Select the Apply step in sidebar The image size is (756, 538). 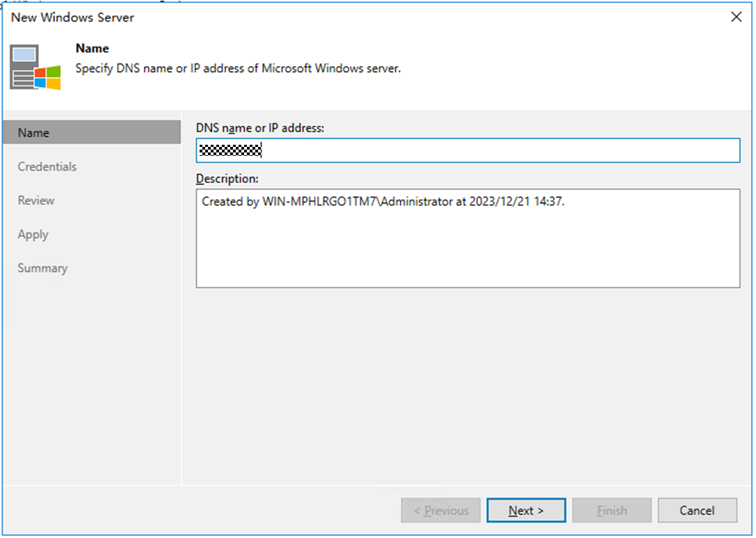pyautogui.click(x=33, y=235)
